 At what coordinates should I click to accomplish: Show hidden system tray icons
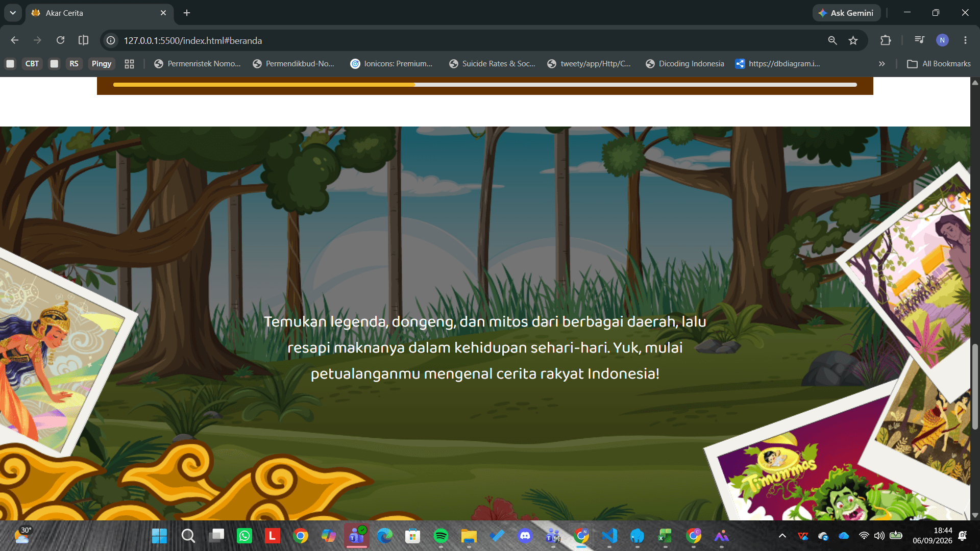pyautogui.click(x=782, y=536)
